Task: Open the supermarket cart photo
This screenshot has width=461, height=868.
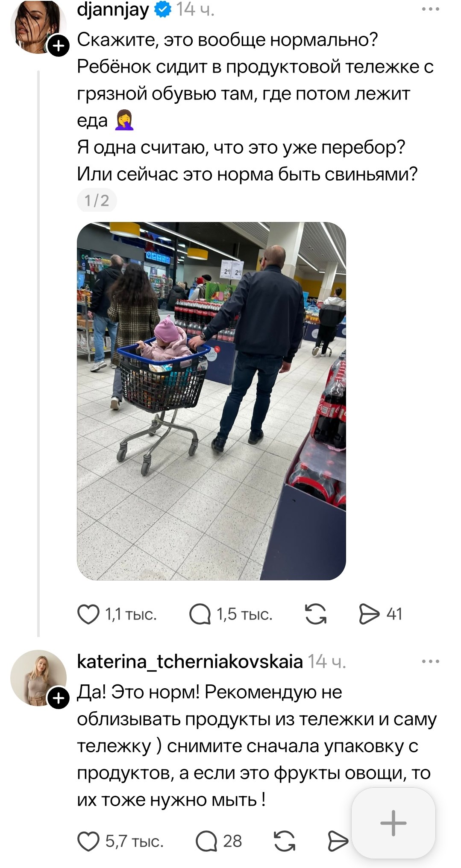Action: click(x=211, y=401)
